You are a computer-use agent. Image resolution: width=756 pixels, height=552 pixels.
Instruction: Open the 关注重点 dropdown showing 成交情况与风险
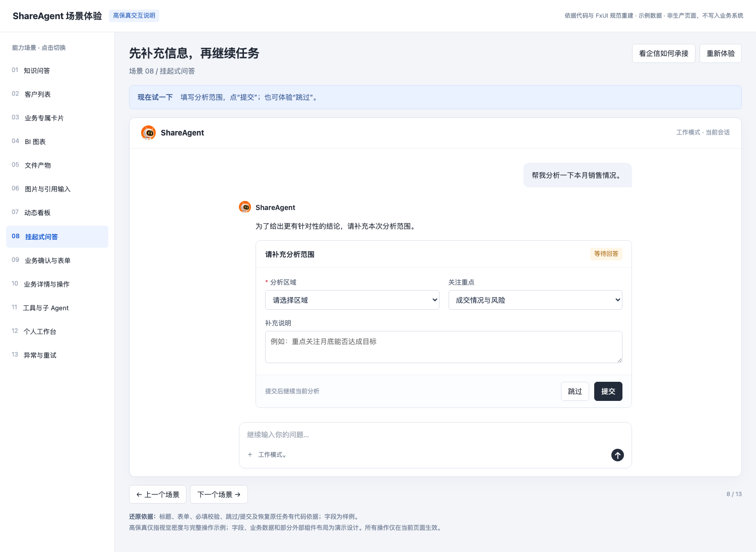(535, 300)
